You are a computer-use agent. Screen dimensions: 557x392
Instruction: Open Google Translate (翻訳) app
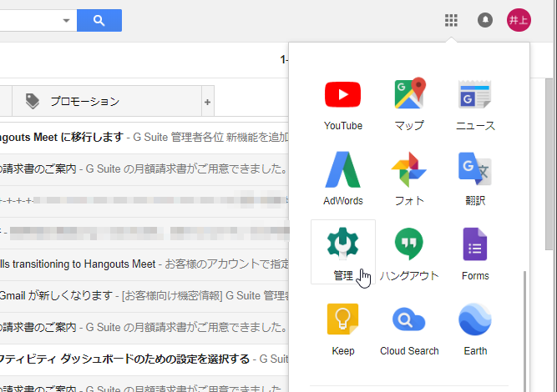[x=475, y=178]
